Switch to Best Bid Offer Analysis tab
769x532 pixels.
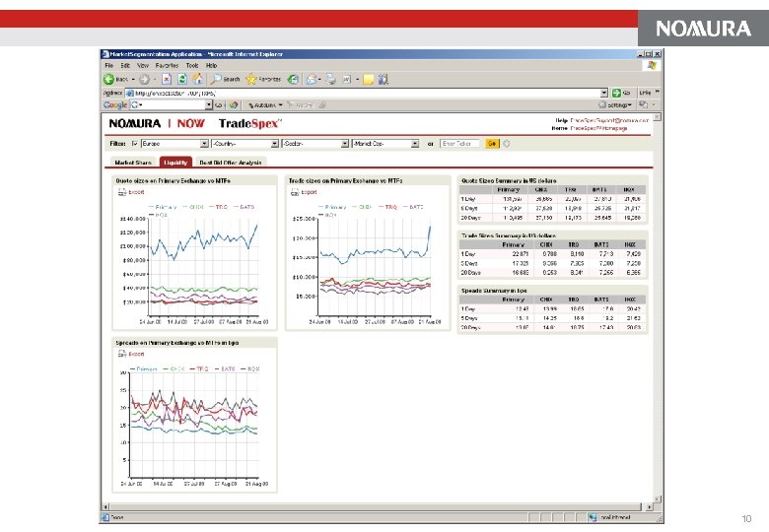coord(231,163)
